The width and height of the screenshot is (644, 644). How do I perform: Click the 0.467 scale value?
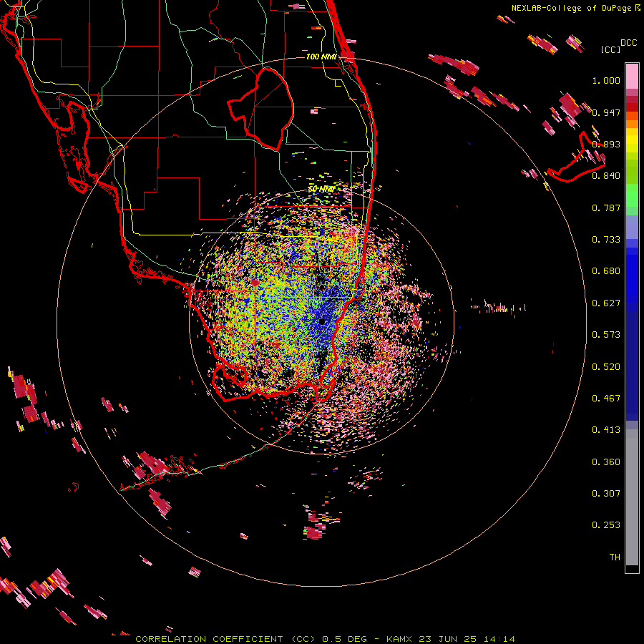606,399
